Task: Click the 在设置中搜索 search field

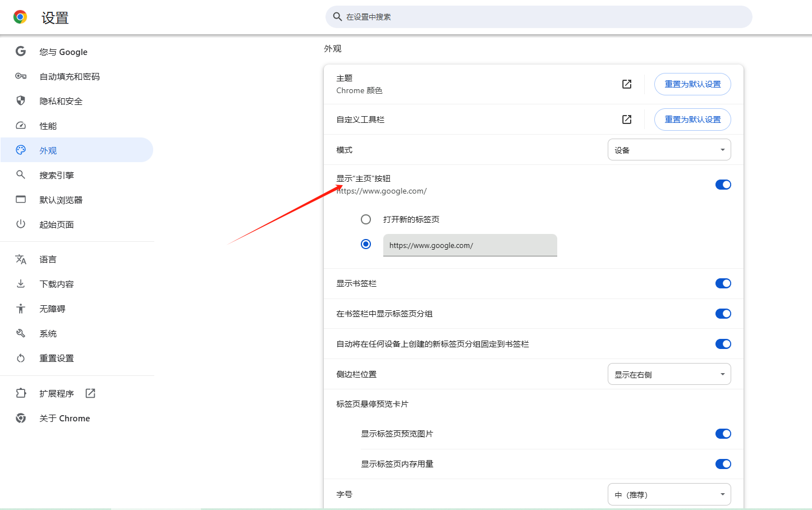Action: tap(539, 17)
